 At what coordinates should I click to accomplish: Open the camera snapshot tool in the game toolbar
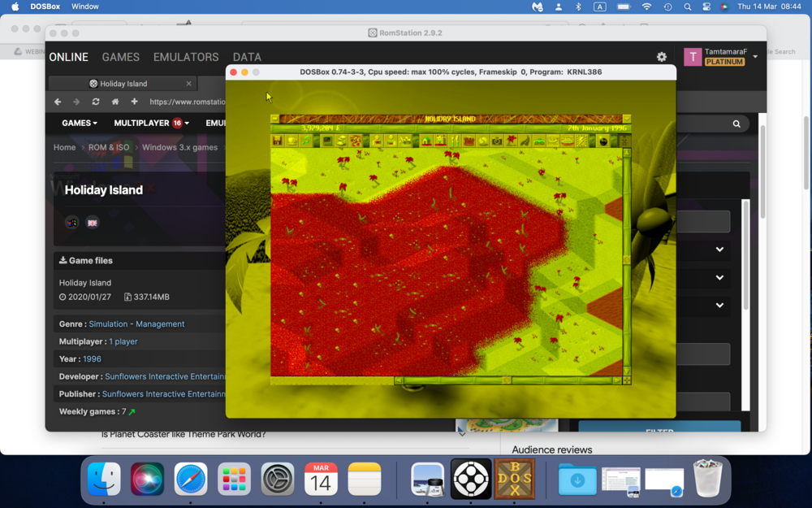(497, 139)
